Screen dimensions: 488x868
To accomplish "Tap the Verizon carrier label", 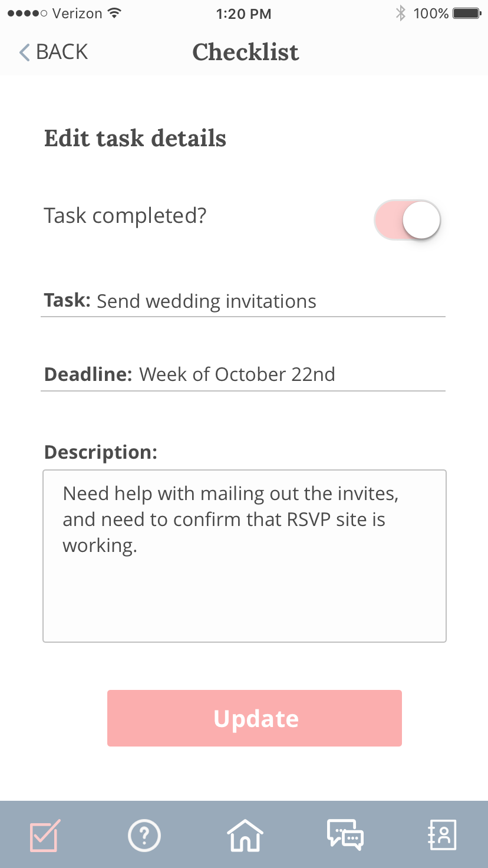I will (x=77, y=13).
